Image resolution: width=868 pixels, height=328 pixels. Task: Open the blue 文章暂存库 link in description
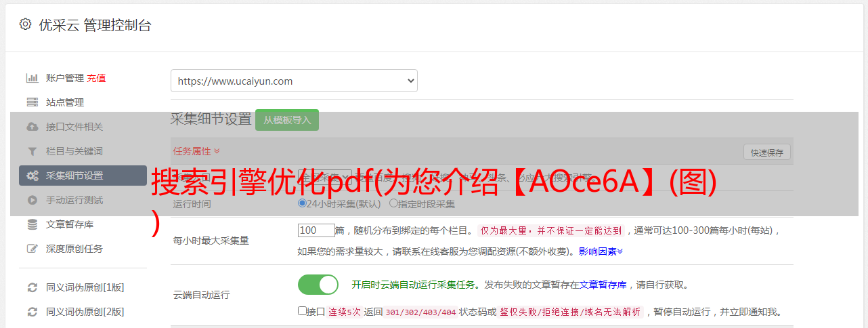(x=603, y=285)
